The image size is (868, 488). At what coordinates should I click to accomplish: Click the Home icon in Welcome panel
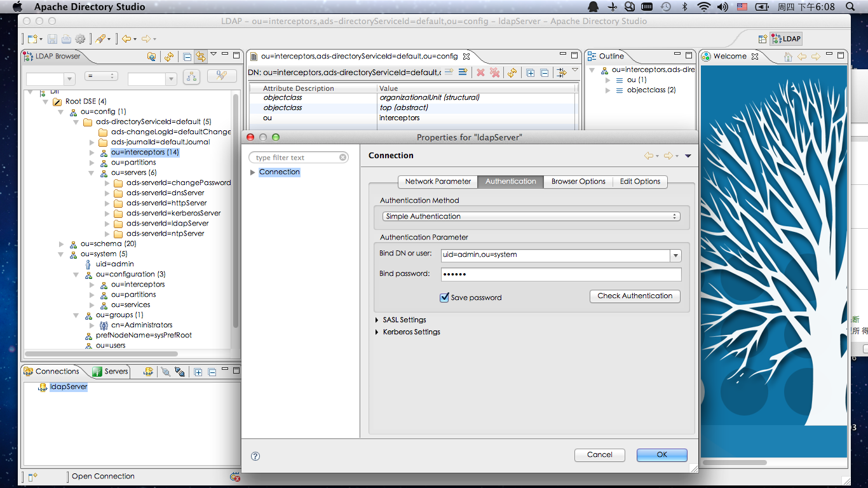[788, 57]
